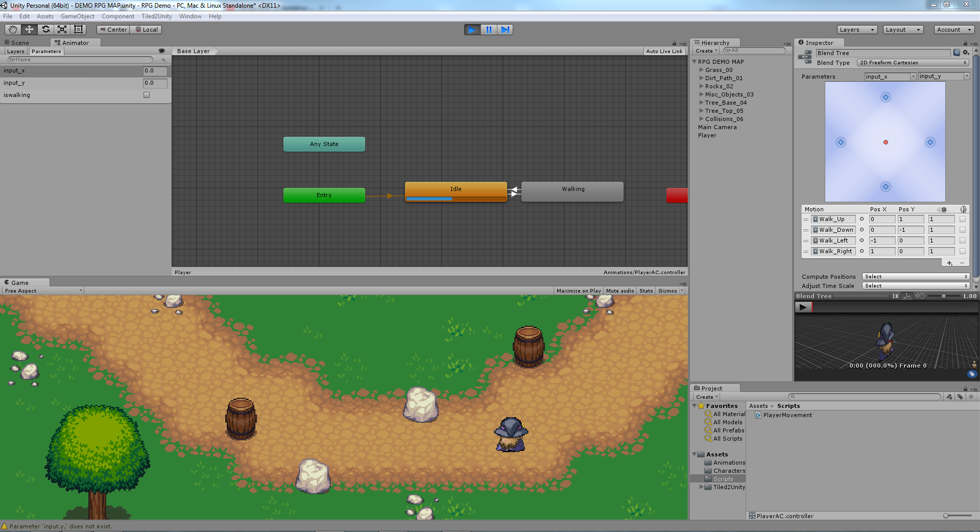Viewport: 980px width, 532px height.
Task: Open the Blend Type dropdown
Action: point(913,63)
